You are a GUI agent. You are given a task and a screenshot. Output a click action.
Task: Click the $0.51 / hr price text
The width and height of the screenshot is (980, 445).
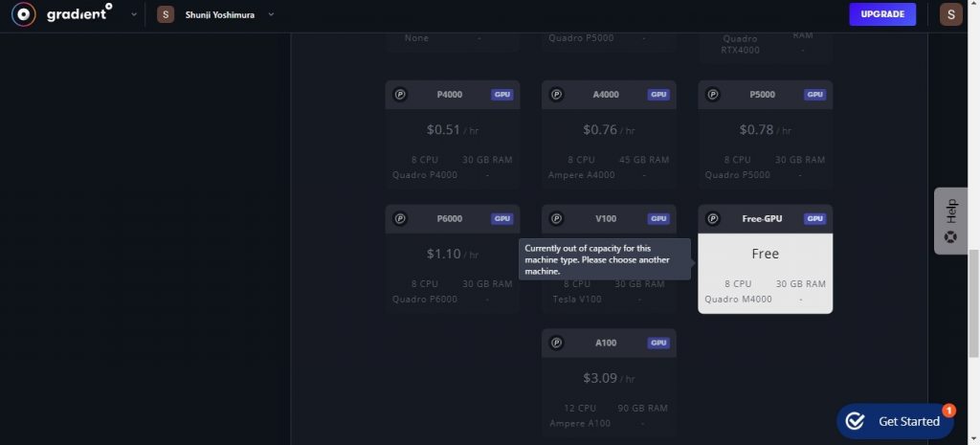pos(453,130)
